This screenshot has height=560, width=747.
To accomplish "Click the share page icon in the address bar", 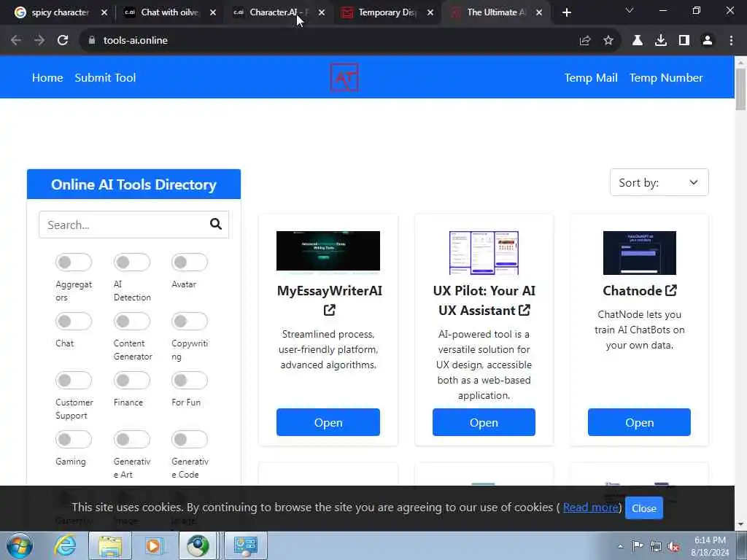I will tap(585, 41).
